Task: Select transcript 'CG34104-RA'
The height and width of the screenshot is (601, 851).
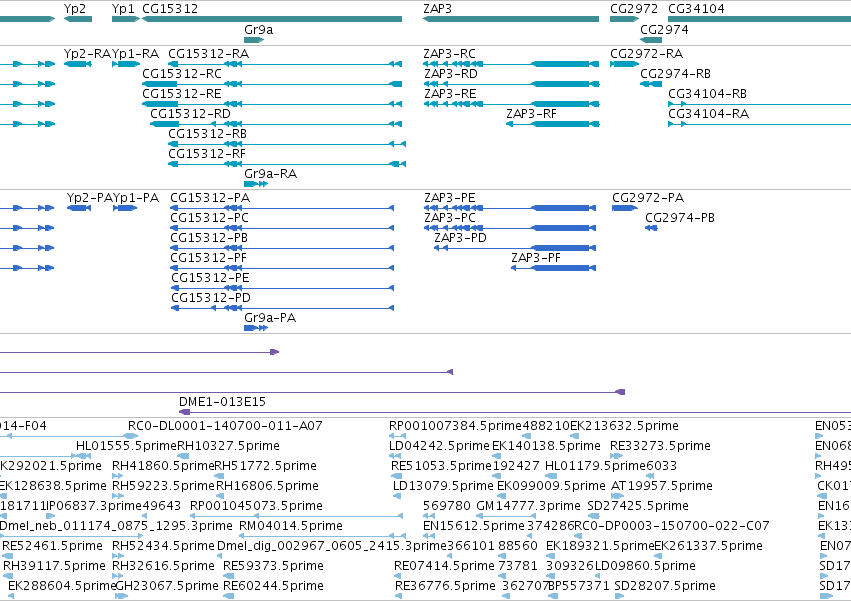Action: (x=708, y=114)
